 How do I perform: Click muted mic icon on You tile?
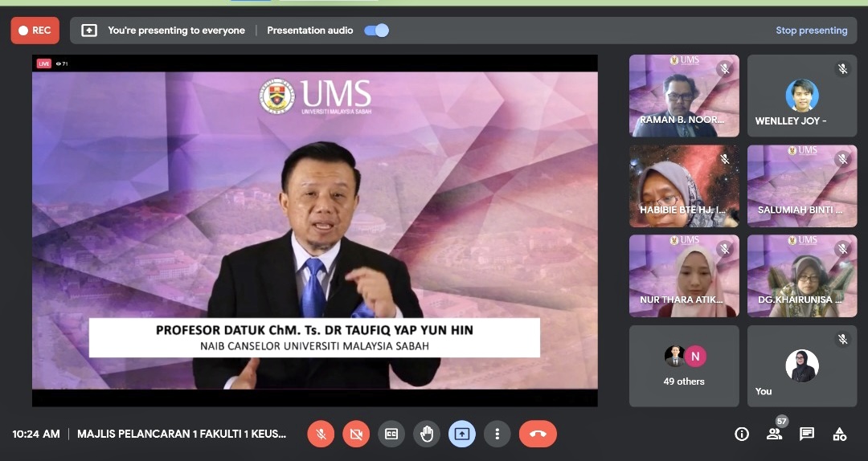tap(842, 339)
